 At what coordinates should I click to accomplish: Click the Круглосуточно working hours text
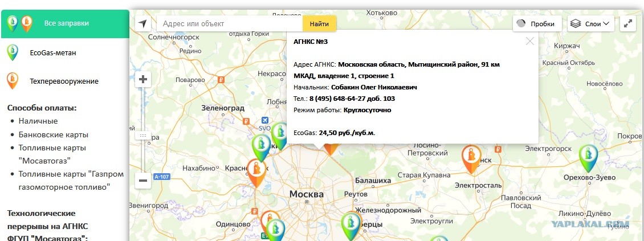pos(367,110)
